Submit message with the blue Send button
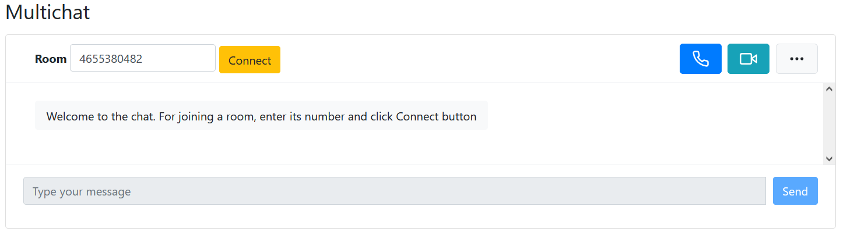This screenshot has height=249, width=868. 795,191
